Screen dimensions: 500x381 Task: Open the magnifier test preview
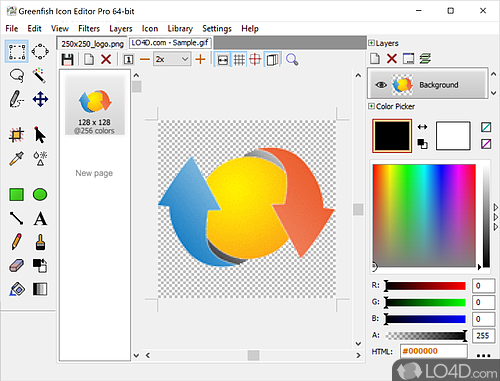[x=292, y=60]
